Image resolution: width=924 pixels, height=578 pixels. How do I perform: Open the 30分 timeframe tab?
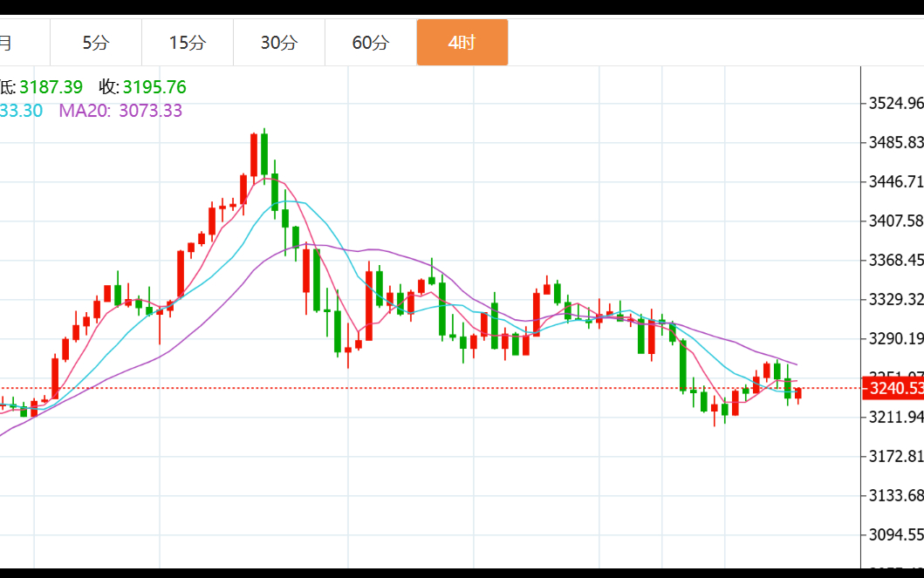point(279,43)
